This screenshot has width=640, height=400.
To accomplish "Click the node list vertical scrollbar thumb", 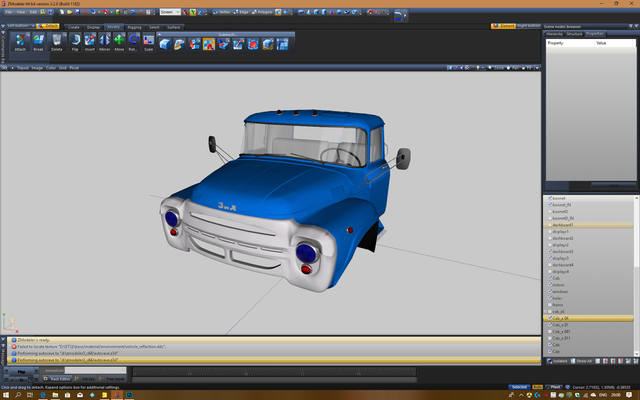I will pos(636,234).
